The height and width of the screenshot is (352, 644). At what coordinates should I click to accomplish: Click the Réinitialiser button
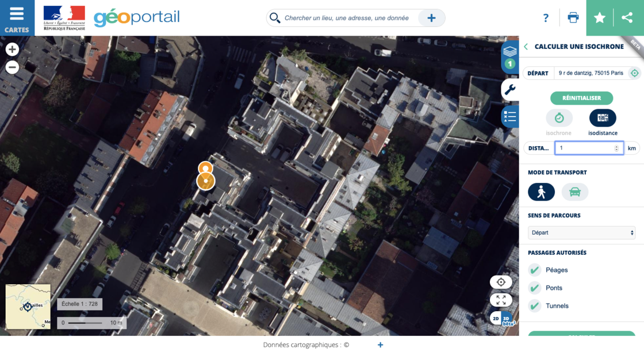581,98
